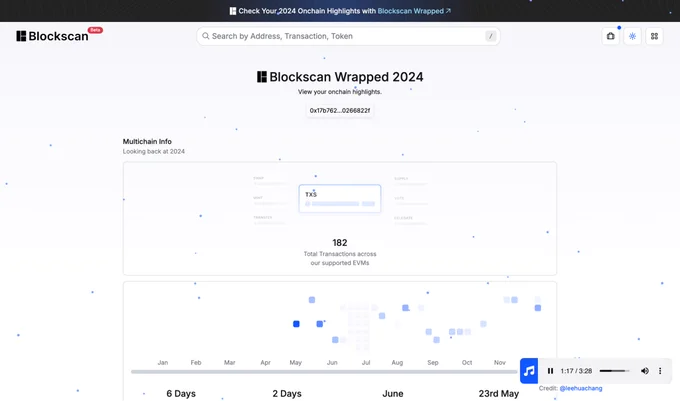Click the '182' total transactions number
Image resolution: width=680 pixels, height=401 pixels.
point(340,242)
